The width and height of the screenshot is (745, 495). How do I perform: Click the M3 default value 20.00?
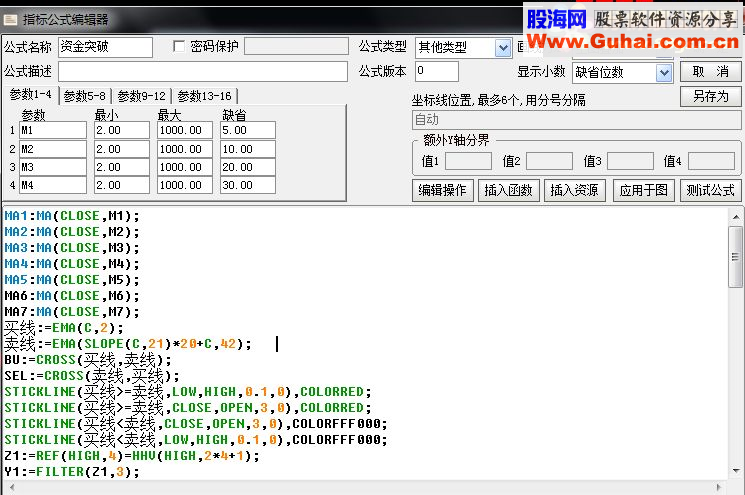point(248,167)
